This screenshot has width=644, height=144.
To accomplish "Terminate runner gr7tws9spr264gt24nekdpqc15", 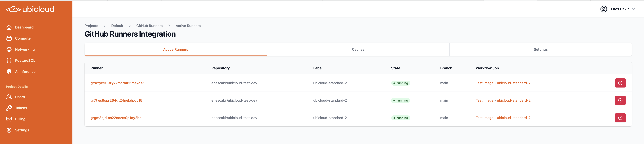I will click(x=620, y=100).
